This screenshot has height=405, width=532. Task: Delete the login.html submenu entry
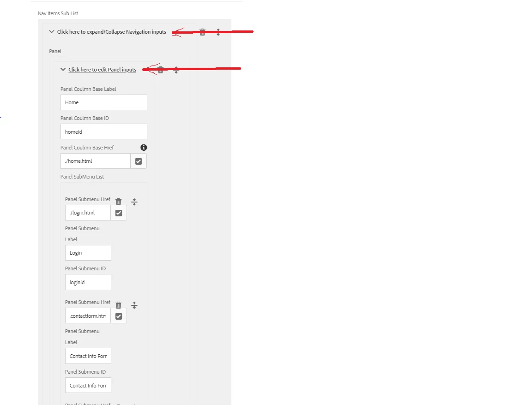(x=118, y=202)
